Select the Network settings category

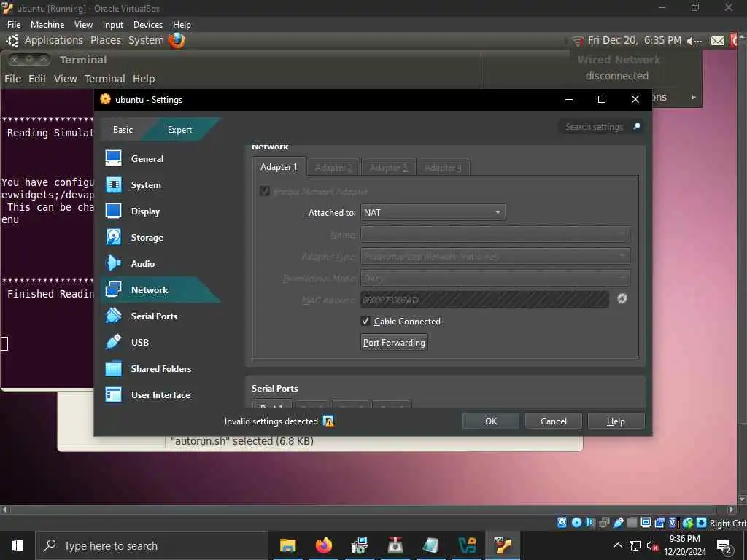tap(160, 289)
